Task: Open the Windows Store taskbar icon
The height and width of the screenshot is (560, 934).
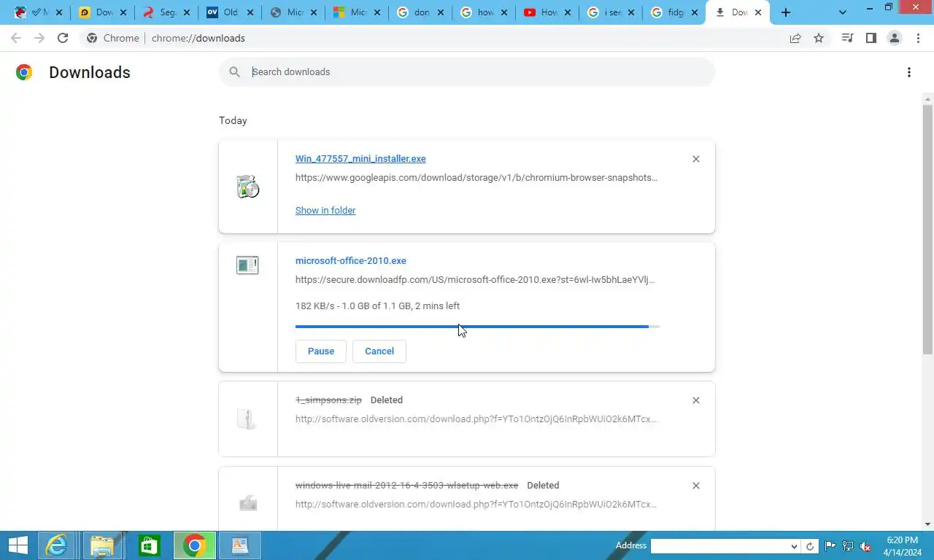Action: coord(149,545)
